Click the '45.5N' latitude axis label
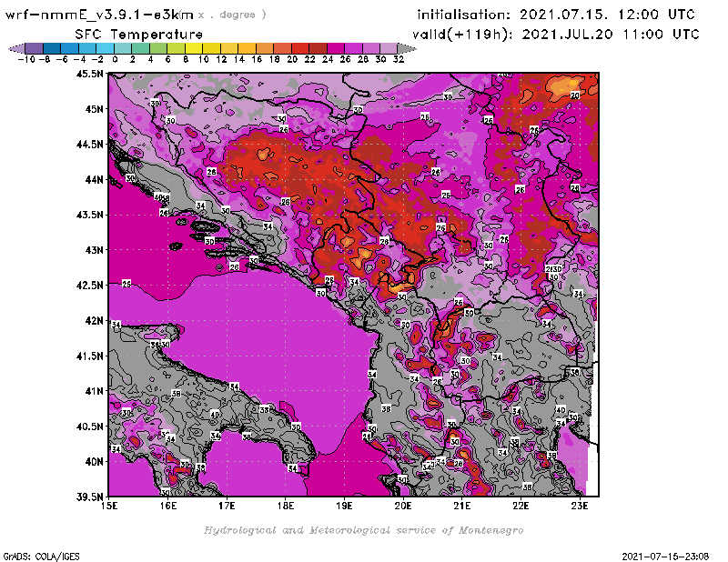Viewport: 728px width, 562px height. click(x=90, y=74)
